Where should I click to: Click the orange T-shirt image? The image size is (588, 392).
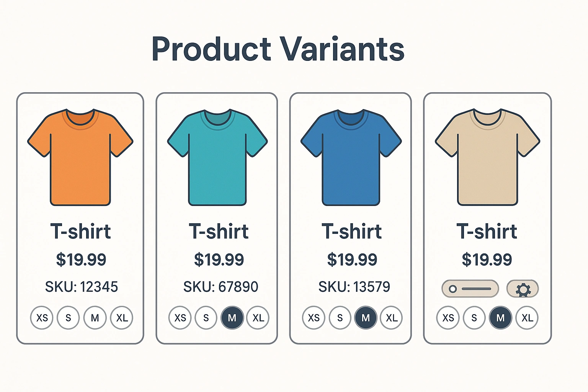tap(80, 157)
